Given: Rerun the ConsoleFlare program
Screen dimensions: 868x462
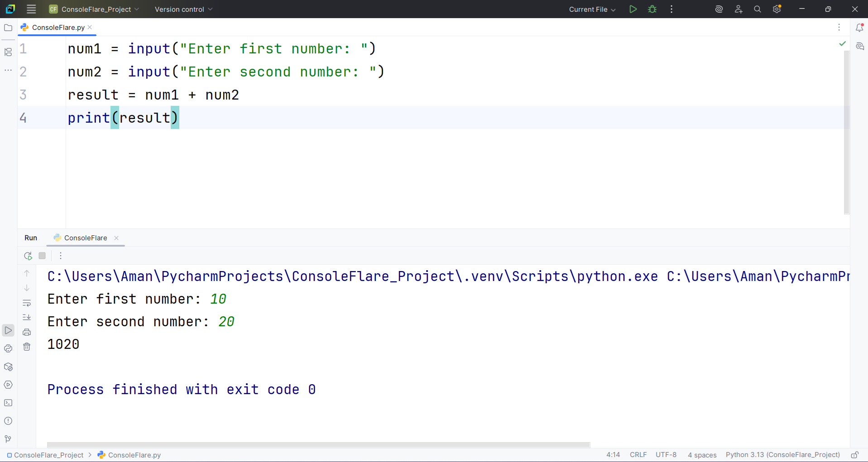Looking at the screenshot, I should click(x=27, y=256).
